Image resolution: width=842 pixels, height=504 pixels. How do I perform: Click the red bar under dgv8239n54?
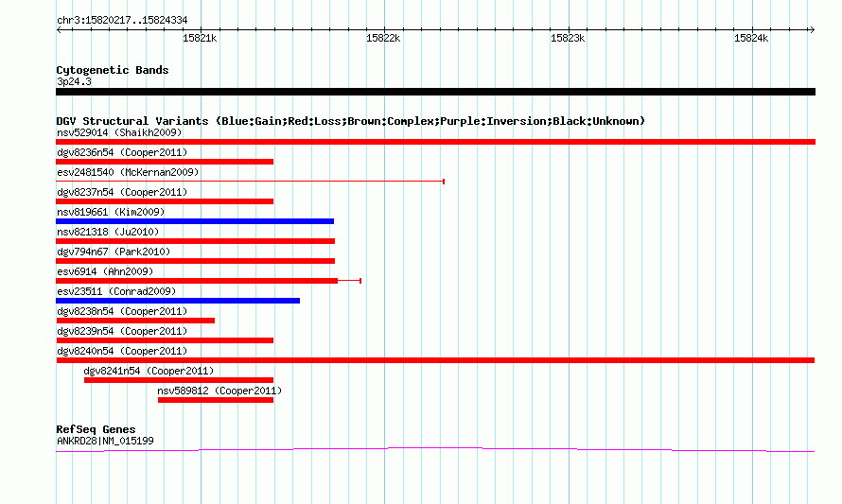pos(165,340)
